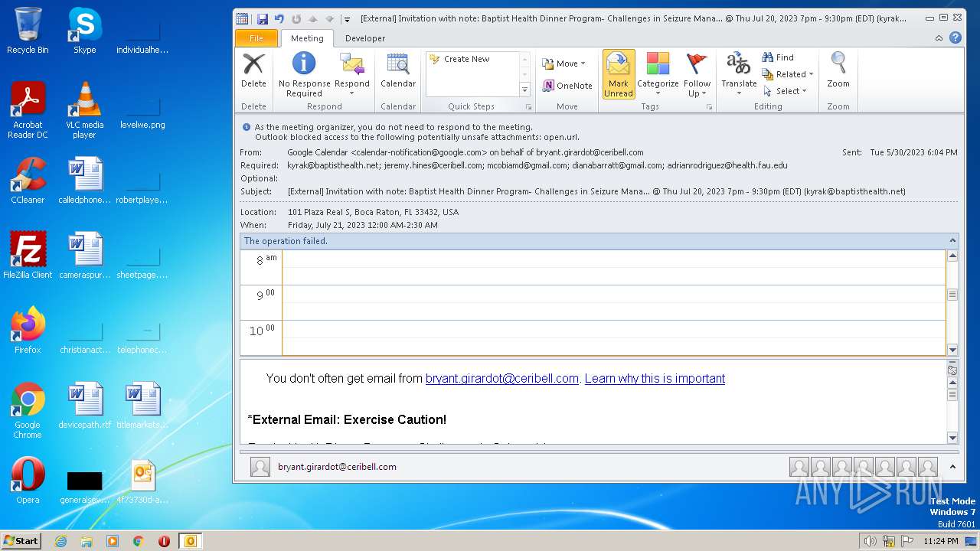The width and height of the screenshot is (980, 551).
Task: Launch Google Chrome desktop shortcut
Action: (28, 410)
